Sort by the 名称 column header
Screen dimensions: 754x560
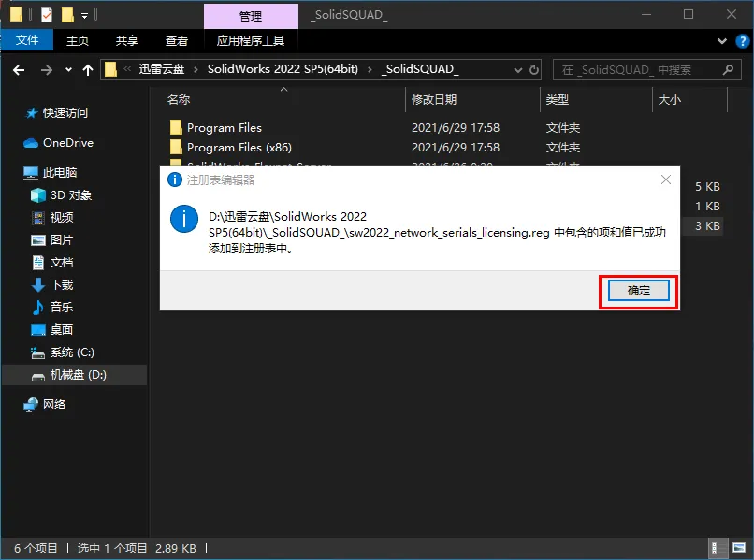click(179, 99)
